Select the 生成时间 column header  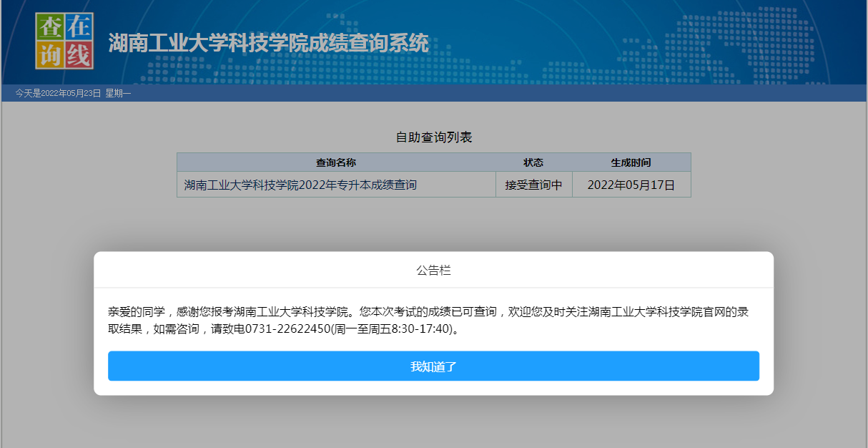pyautogui.click(x=631, y=162)
